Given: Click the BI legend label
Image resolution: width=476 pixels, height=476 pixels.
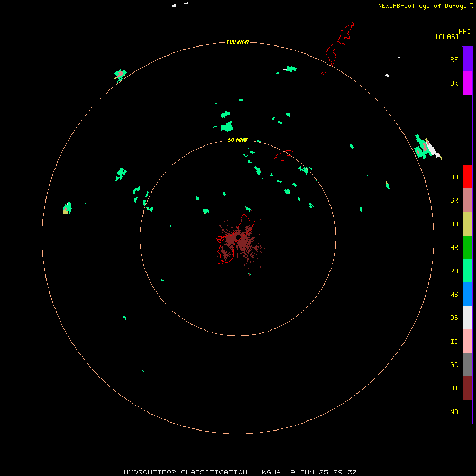Looking at the screenshot, I should 454,388.
